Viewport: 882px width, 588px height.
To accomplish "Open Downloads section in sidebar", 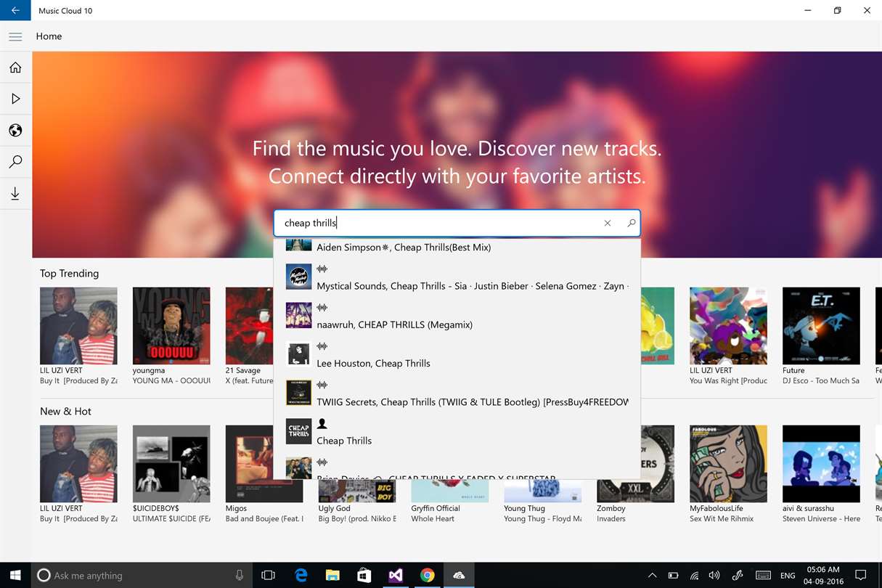I will point(15,194).
